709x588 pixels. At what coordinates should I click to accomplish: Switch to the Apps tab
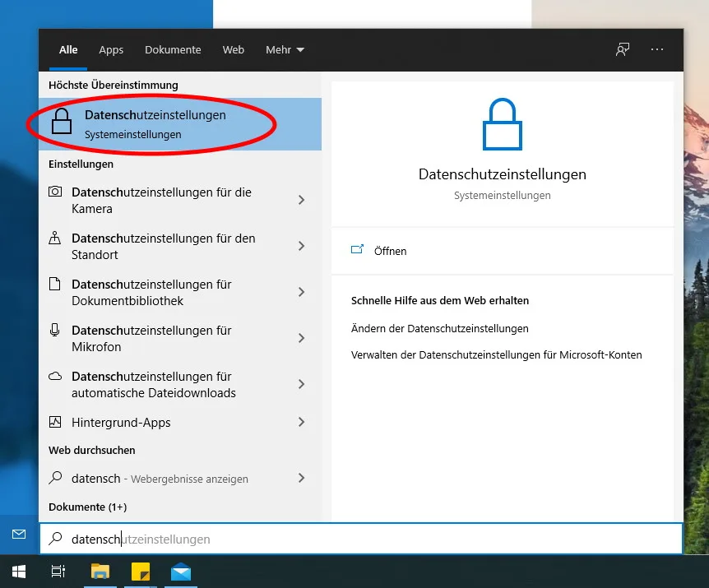[111, 50]
